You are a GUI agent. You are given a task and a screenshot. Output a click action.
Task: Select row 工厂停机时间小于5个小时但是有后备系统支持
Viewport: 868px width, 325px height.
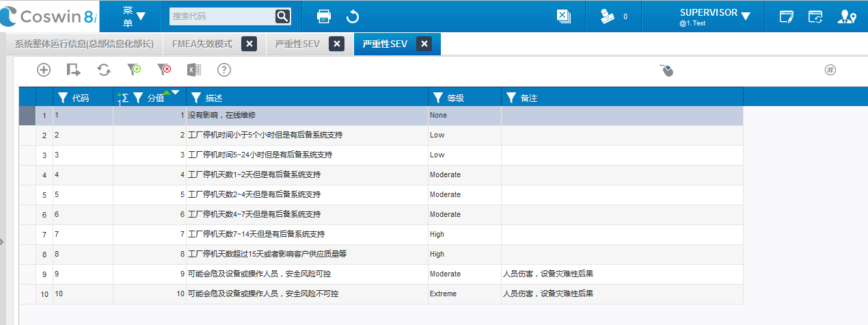[381, 135]
